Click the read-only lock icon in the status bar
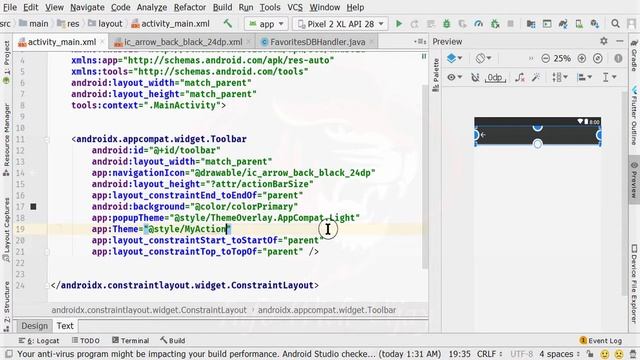 [x=590, y=354]
